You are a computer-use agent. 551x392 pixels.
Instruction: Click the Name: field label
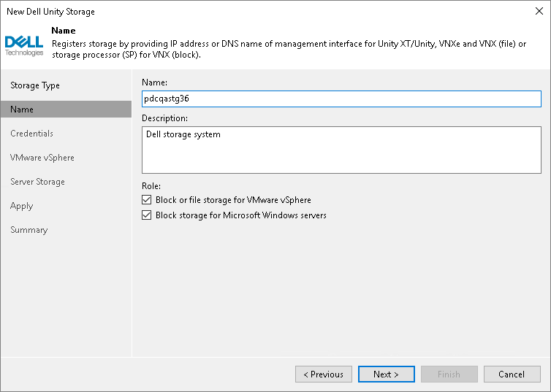[154, 82]
